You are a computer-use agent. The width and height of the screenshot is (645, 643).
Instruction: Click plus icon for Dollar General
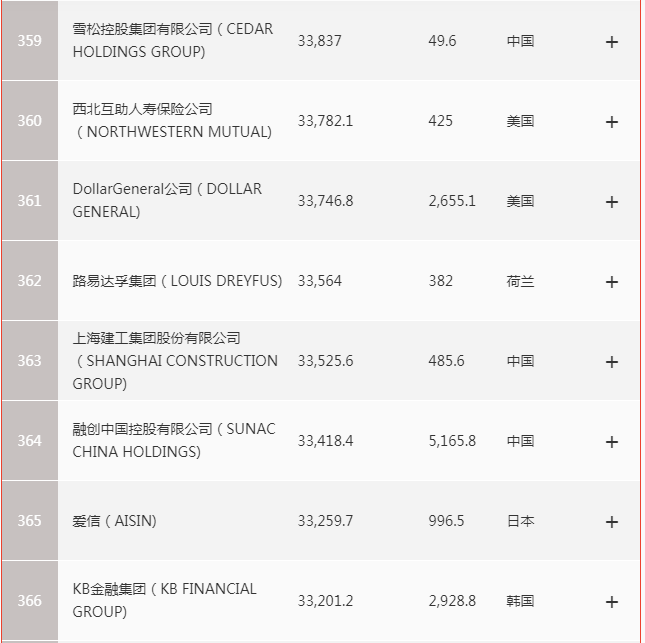(x=612, y=201)
